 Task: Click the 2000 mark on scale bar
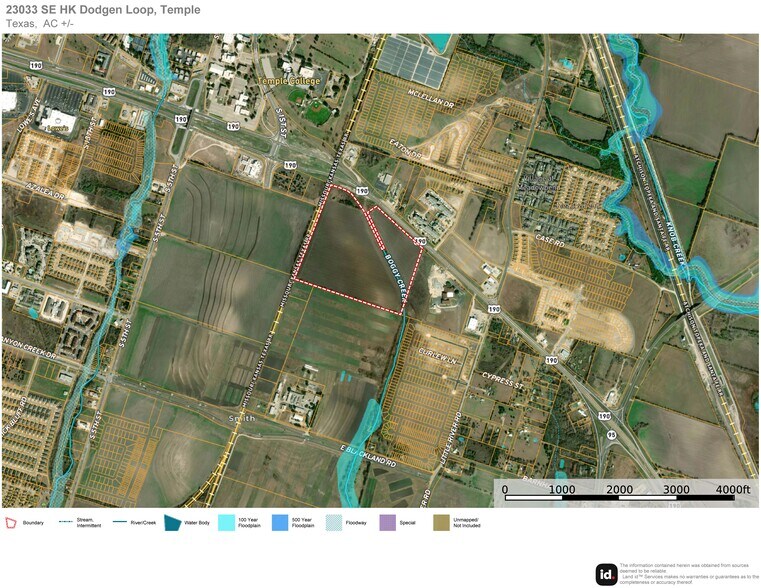coord(619,489)
